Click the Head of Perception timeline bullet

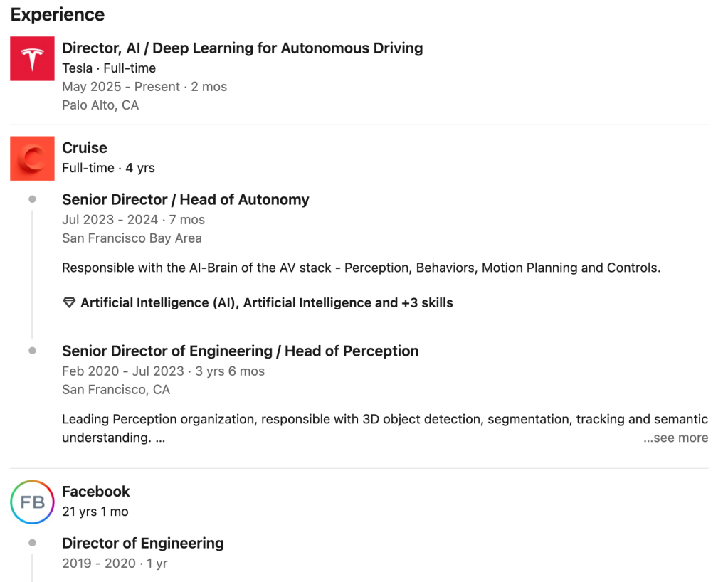(x=32, y=351)
